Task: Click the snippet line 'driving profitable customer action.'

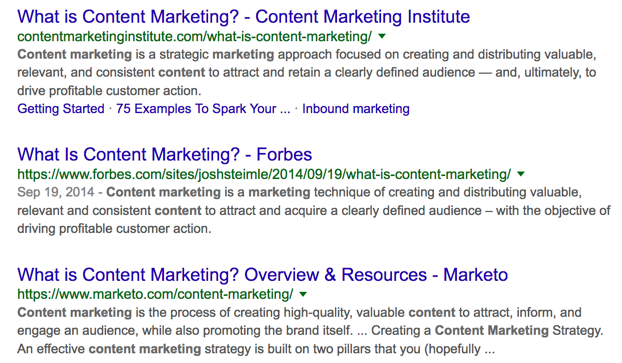Action: (114, 229)
